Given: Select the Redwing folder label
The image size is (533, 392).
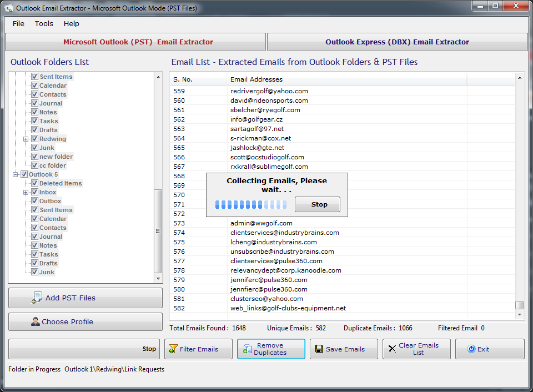Looking at the screenshot, I should tap(53, 139).
